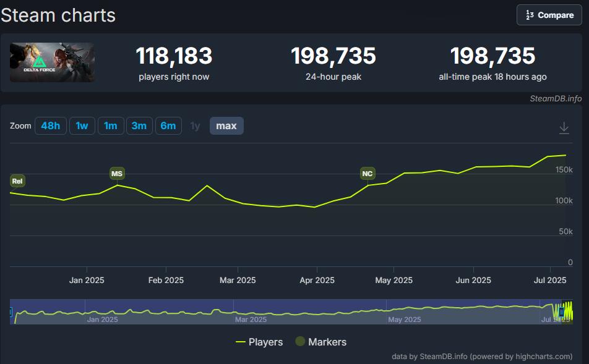Pick the 6m zoom range

click(168, 125)
